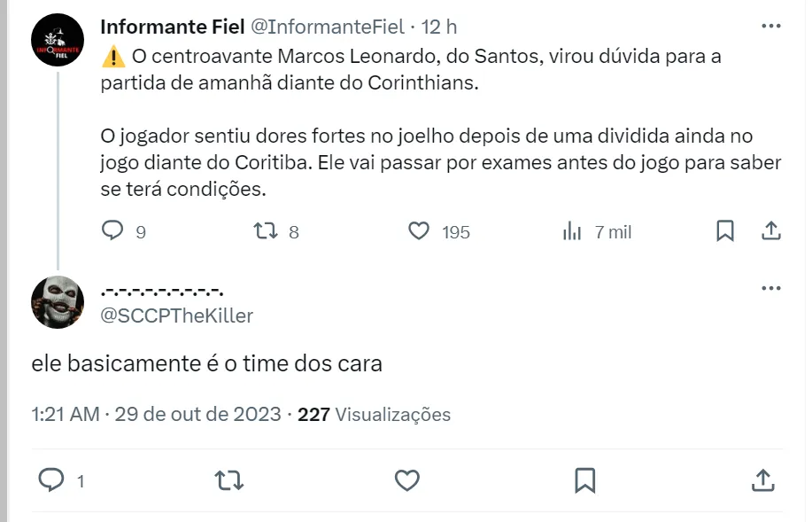Open Informante Fiel profile avatar
Image resolution: width=812 pixels, height=522 pixels.
click(x=58, y=40)
